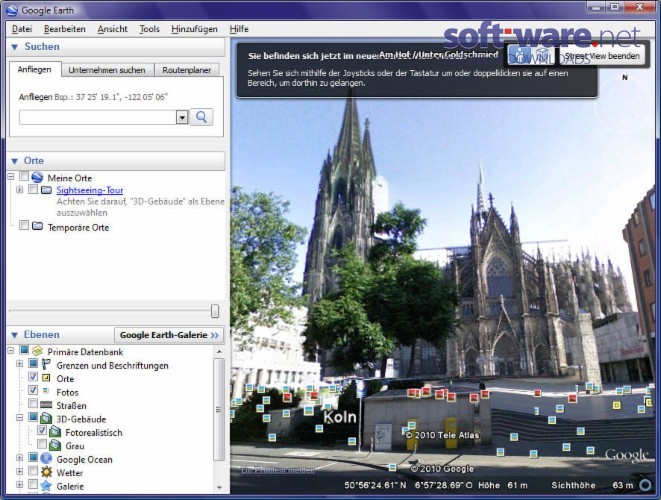Uncheck the Fotos layer checkbox

(x=33, y=390)
